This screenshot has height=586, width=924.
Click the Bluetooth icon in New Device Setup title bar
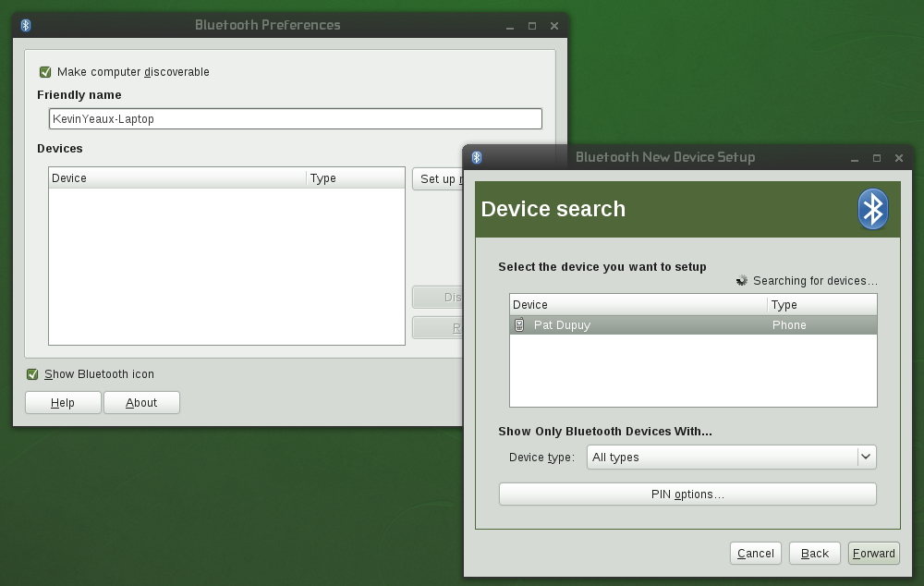click(477, 157)
